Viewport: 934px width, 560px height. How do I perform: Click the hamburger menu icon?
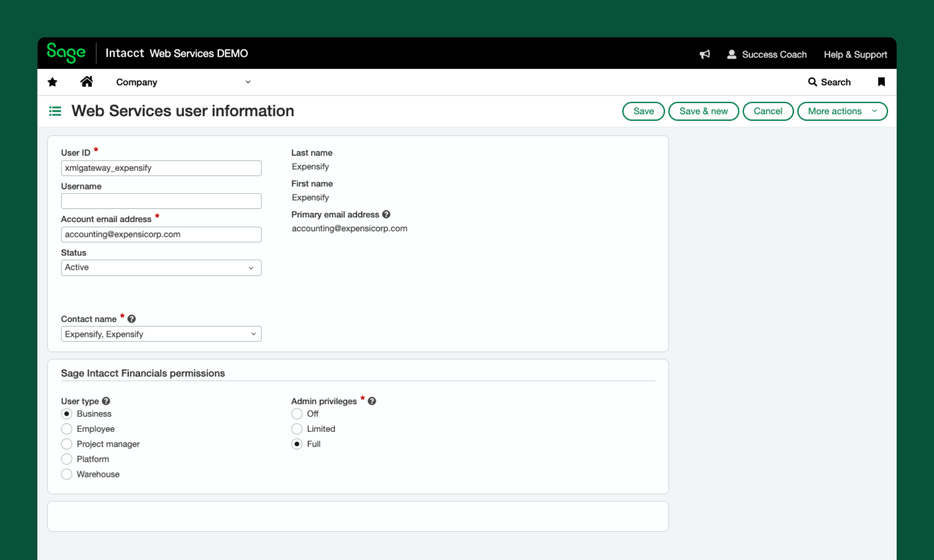[56, 111]
